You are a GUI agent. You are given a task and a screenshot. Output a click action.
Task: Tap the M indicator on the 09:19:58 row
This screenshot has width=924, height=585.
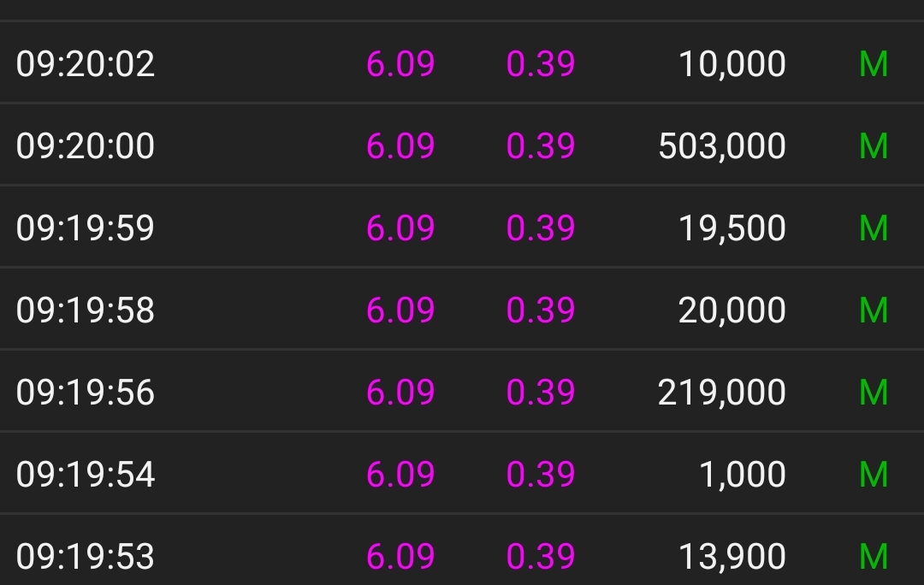coord(873,310)
